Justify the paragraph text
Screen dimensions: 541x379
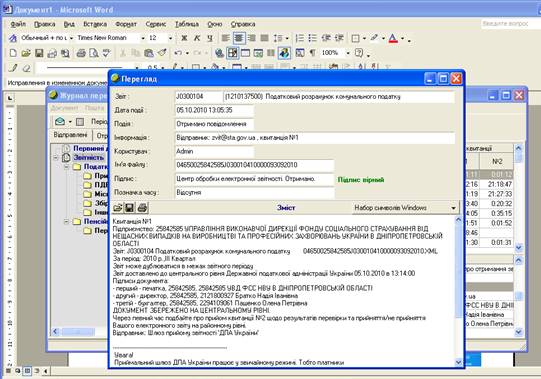(x=264, y=38)
